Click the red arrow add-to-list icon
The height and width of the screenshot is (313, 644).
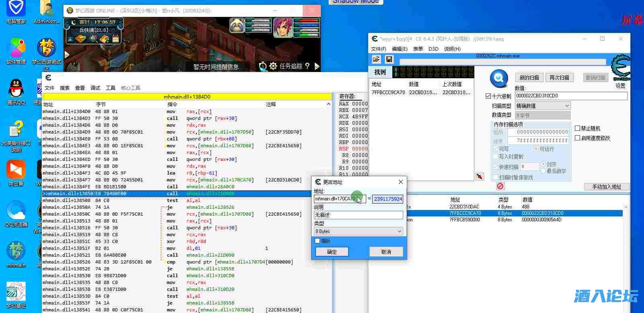480,177
